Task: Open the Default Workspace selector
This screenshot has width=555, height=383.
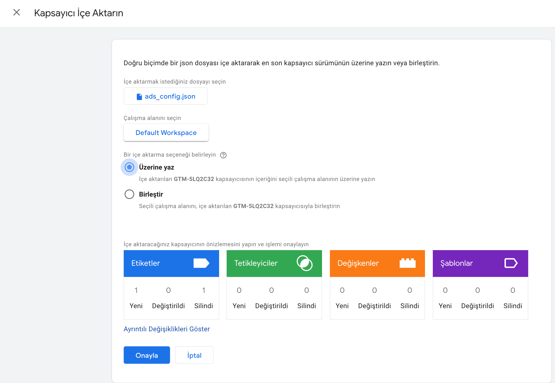Action: coord(166,133)
